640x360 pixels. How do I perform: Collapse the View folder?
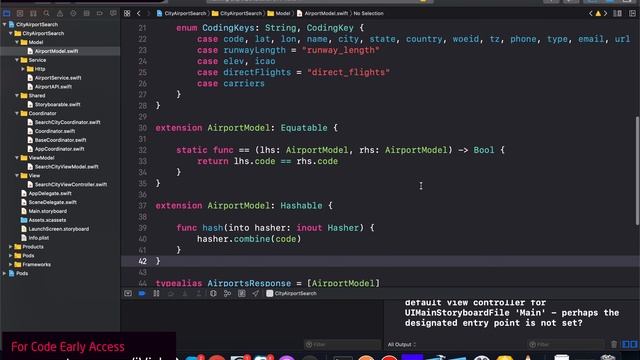17,176
